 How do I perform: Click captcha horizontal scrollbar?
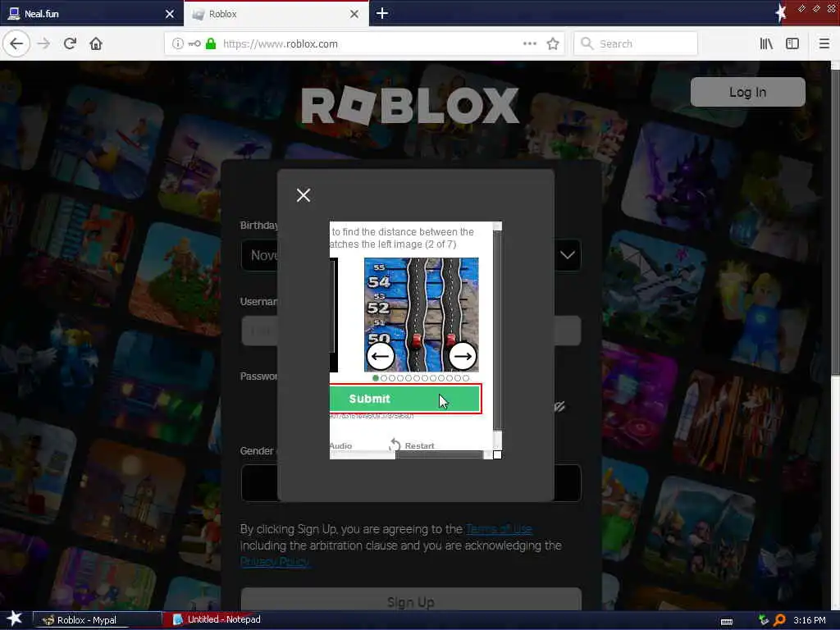(x=438, y=454)
